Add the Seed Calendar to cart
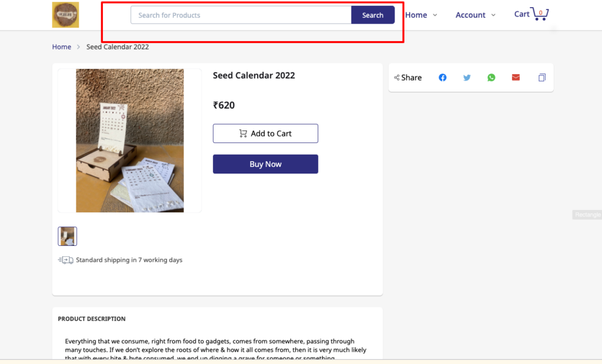This screenshot has height=364, width=602. 265,133
